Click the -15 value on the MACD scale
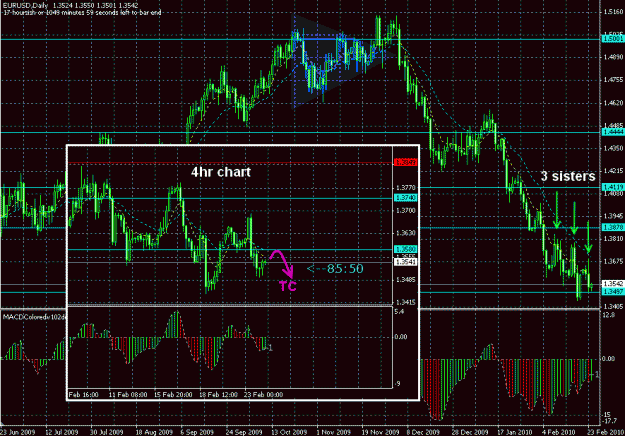The width and height of the screenshot is (625, 436). (x=608, y=415)
